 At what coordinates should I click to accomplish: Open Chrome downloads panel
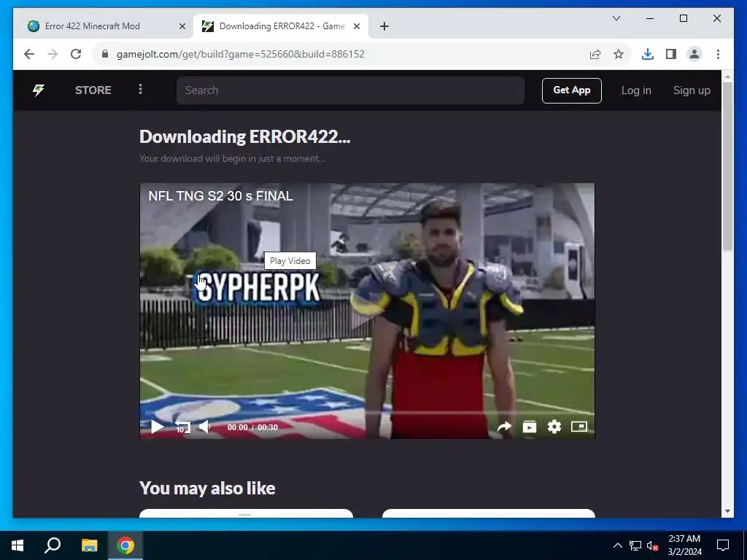click(648, 54)
